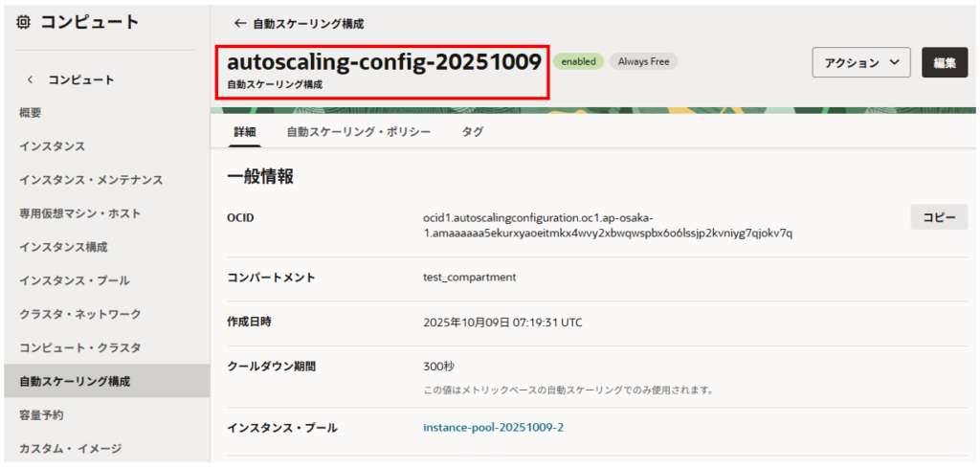Open コンピュート・クラスタ page
This screenshot has width=980, height=468.
pyautogui.click(x=80, y=347)
